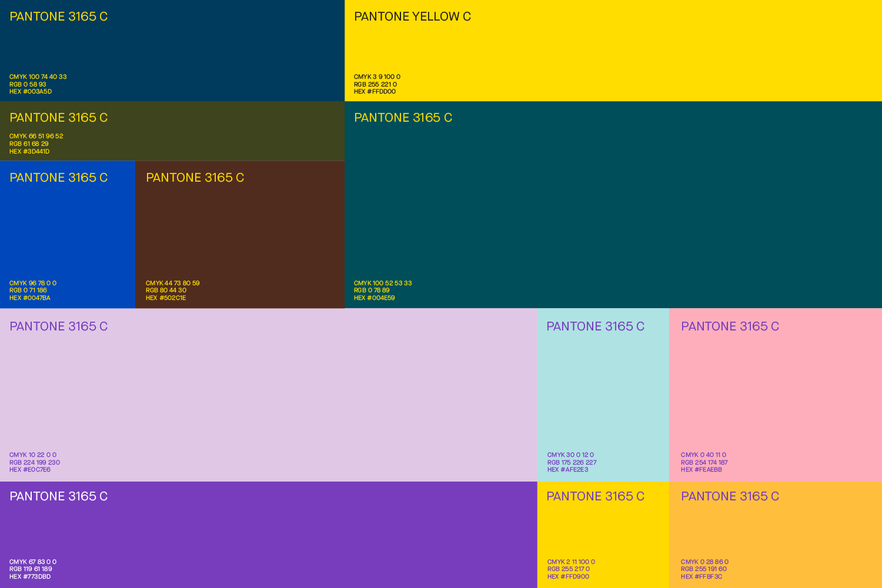This screenshot has width=882, height=588.
Task: Click the value CMYK 67 83 0 0
Action: (x=33, y=562)
